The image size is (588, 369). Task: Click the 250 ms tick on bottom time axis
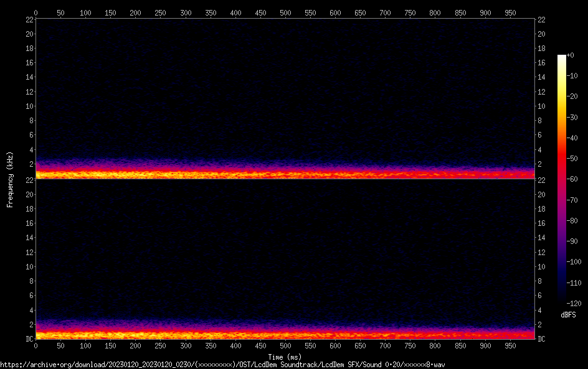[160, 345]
